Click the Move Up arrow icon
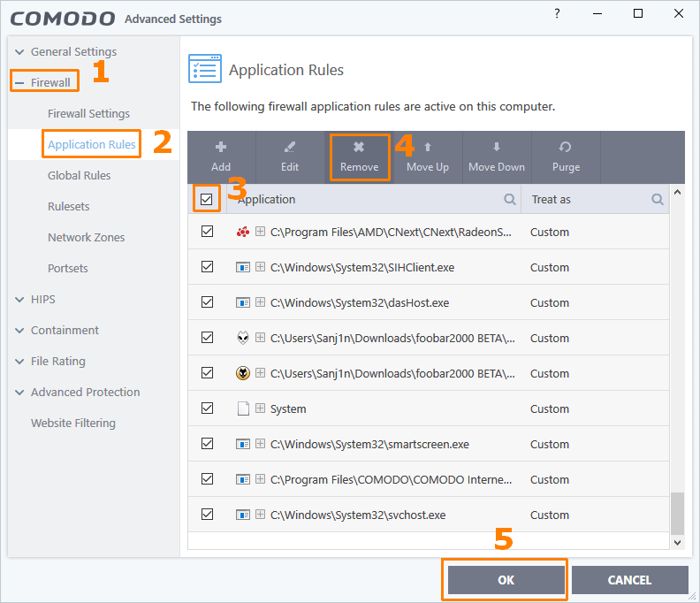Image resolution: width=700 pixels, height=603 pixels. [427, 147]
